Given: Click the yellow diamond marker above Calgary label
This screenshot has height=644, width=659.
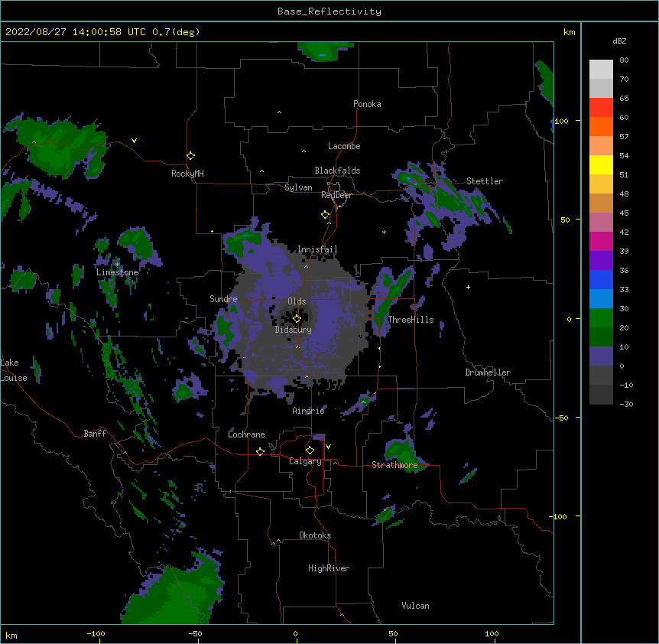Looking at the screenshot, I should pos(310,450).
